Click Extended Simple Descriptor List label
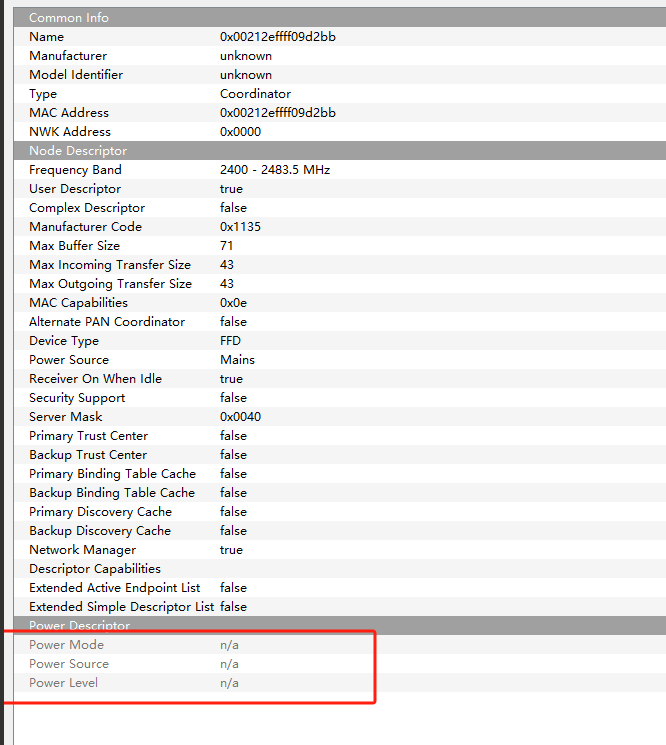 point(121,607)
